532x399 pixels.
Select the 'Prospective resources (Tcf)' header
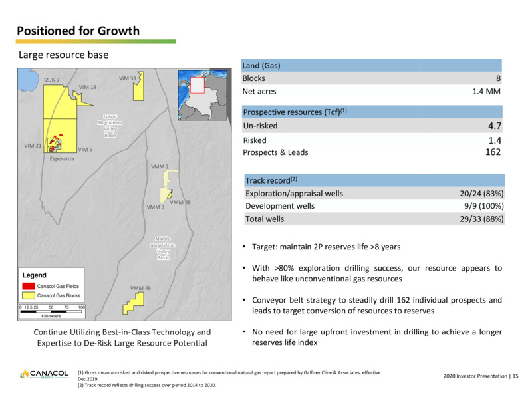click(x=295, y=112)
